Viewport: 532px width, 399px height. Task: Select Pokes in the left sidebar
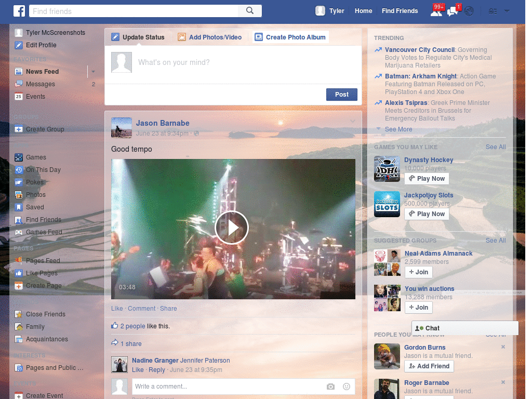click(36, 182)
